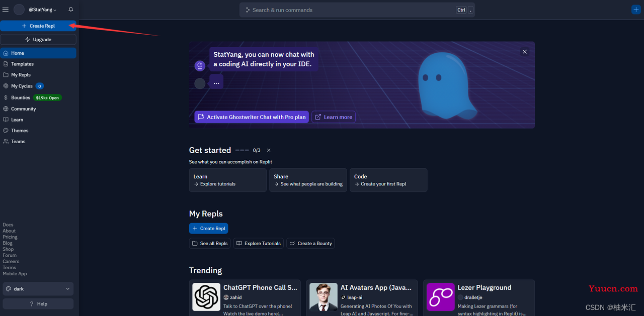Visit author zahid's profile

(x=233, y=297)
